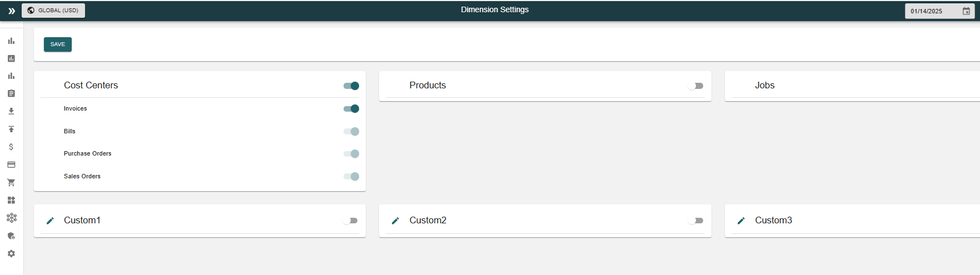Disable the Cost Centers toggle

[x=351, y=86]
